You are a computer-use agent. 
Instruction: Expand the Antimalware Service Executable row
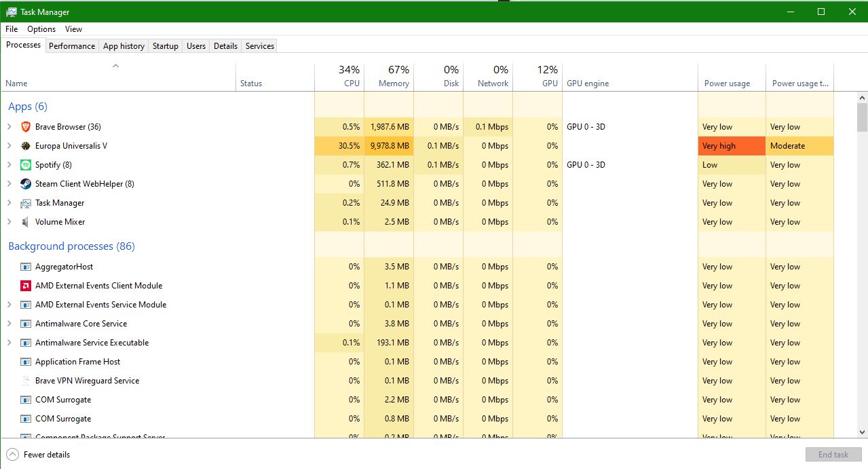click(x=9, y=343)
